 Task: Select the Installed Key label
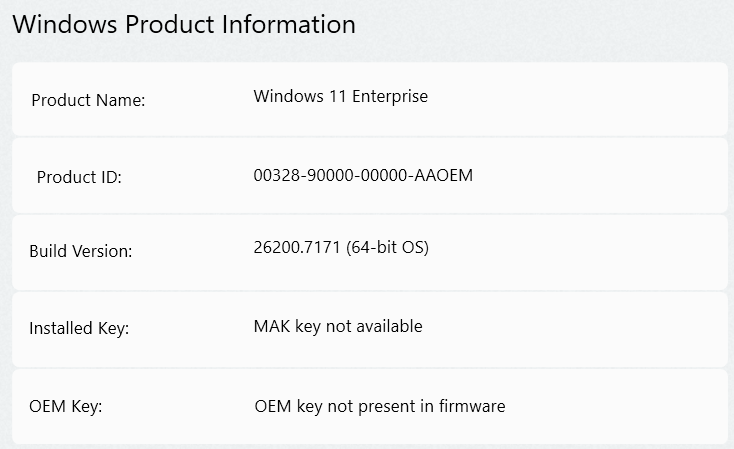[79, 327]
